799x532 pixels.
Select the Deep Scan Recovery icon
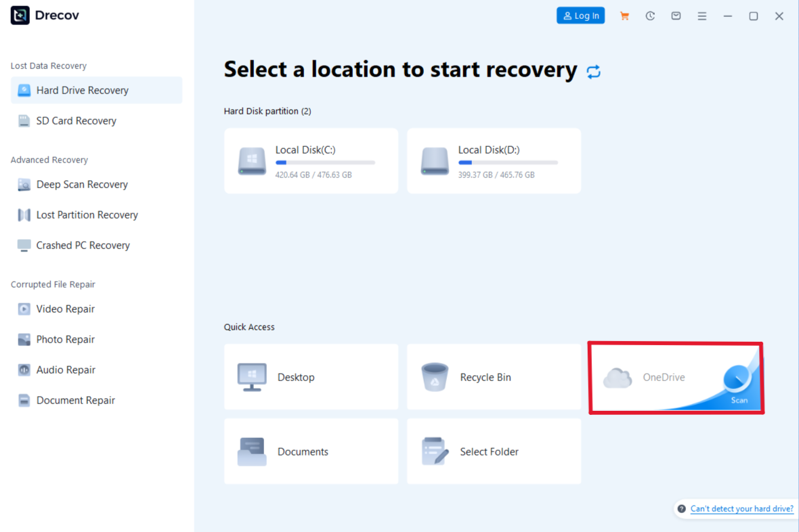pos(24,184)
